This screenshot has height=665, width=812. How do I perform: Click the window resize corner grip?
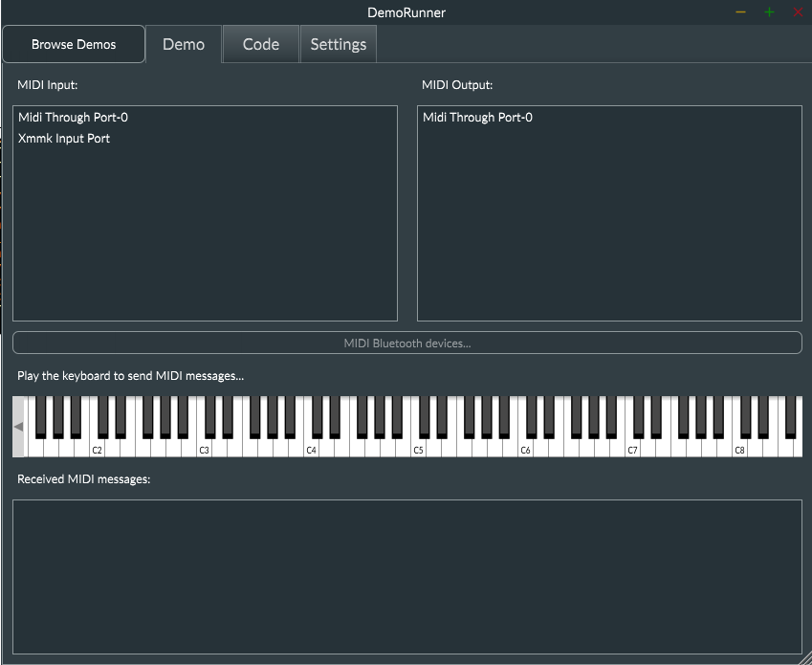806,659
